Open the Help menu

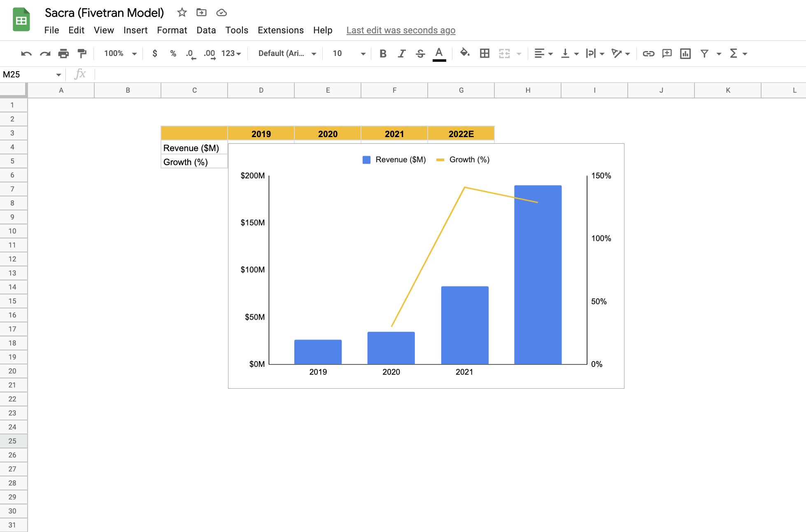[x=323, y=30]
